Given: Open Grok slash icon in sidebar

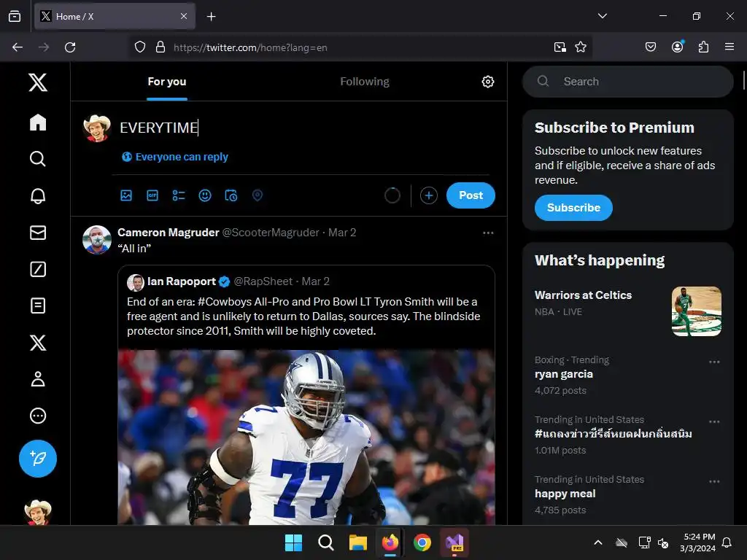Looking at the screenshot, I should pyautogui.click(x=38, y=269).
